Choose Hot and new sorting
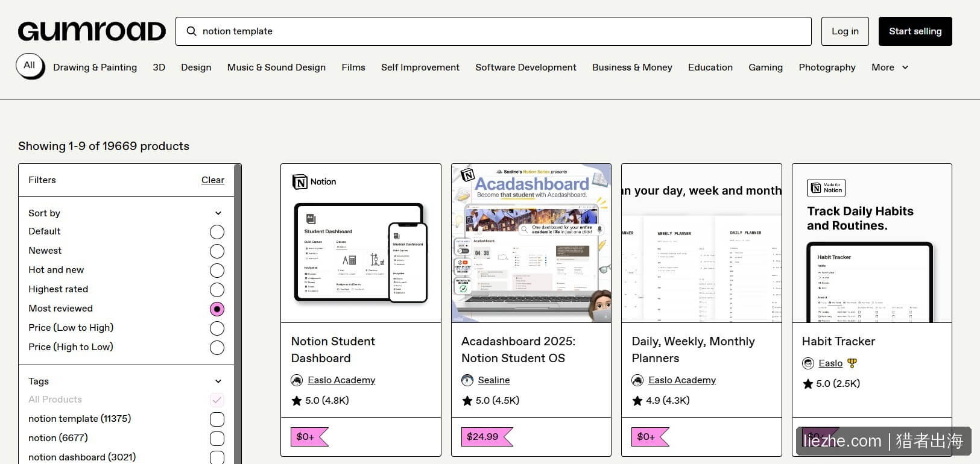This screenshot has width=980, height=464. 217,271
